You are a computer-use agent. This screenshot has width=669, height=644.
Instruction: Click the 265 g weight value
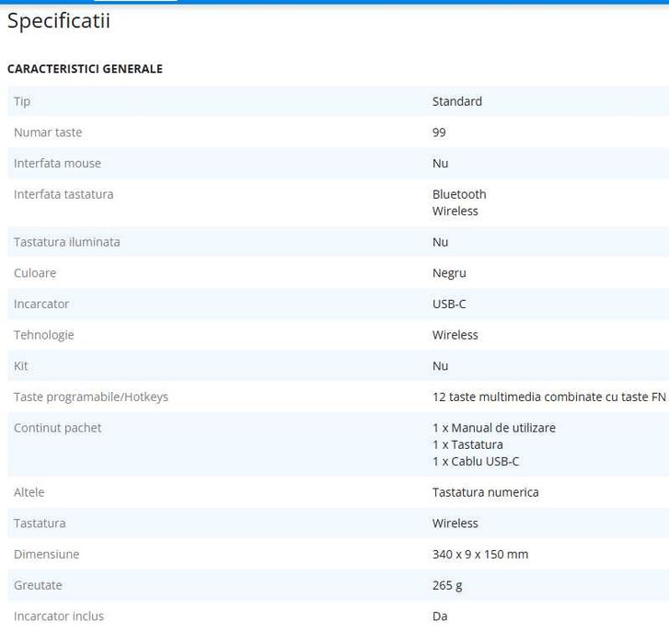coord(447,586)
